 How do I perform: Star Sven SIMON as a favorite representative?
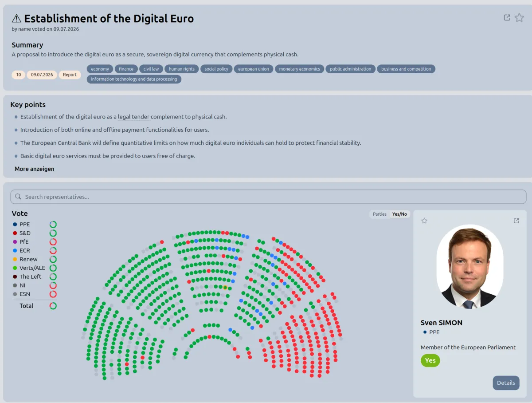424,221
